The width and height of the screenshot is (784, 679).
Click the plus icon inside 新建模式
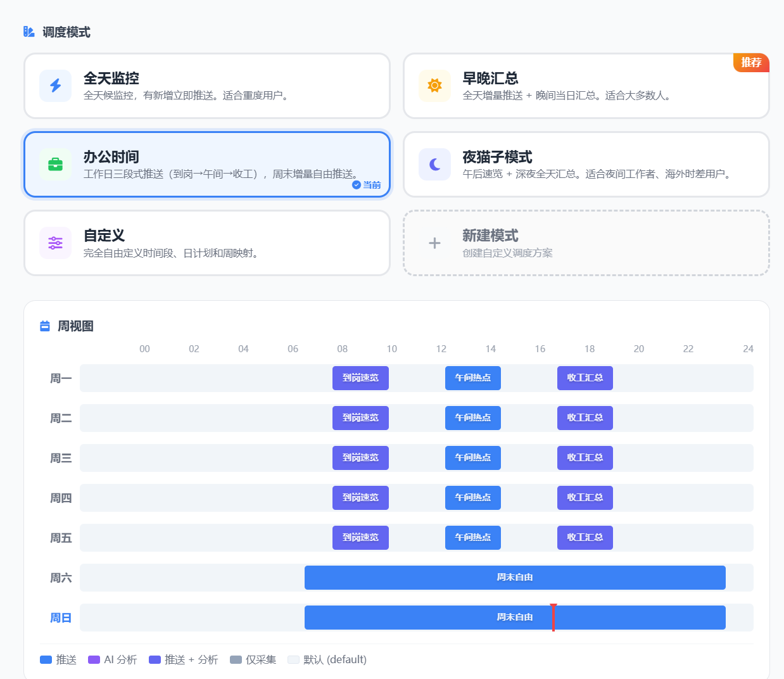point(434,243)
